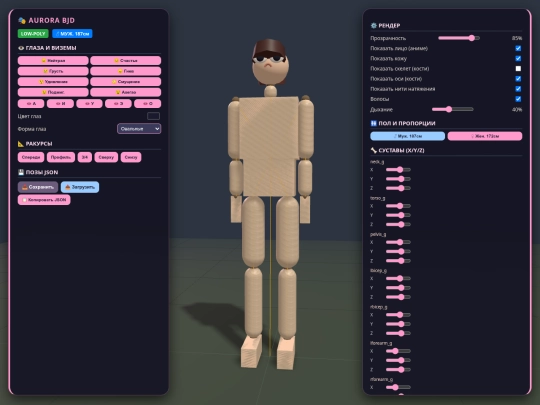The width and height of the screenshot is (540, 405).
Task: Toggle Показать кожу checkbox
Action: pos(518,59)
